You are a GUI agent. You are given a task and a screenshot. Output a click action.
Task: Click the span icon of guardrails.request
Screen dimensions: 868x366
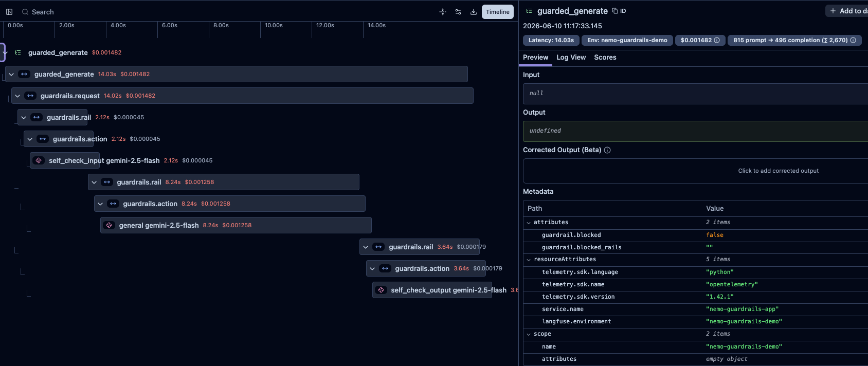point(30,96)
